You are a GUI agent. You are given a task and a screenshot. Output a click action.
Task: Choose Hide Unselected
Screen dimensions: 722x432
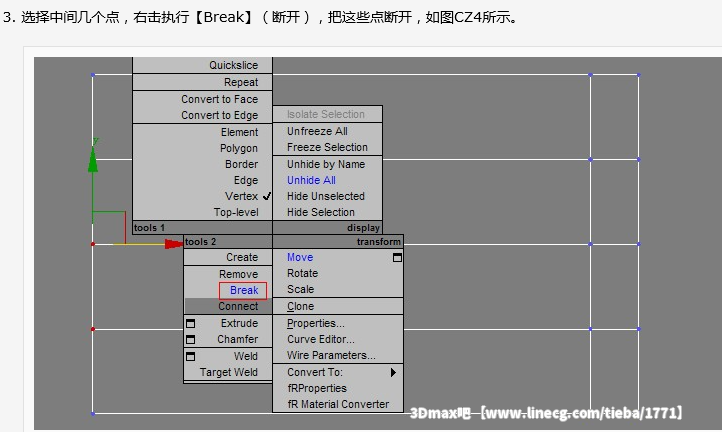tap(327, 196)
